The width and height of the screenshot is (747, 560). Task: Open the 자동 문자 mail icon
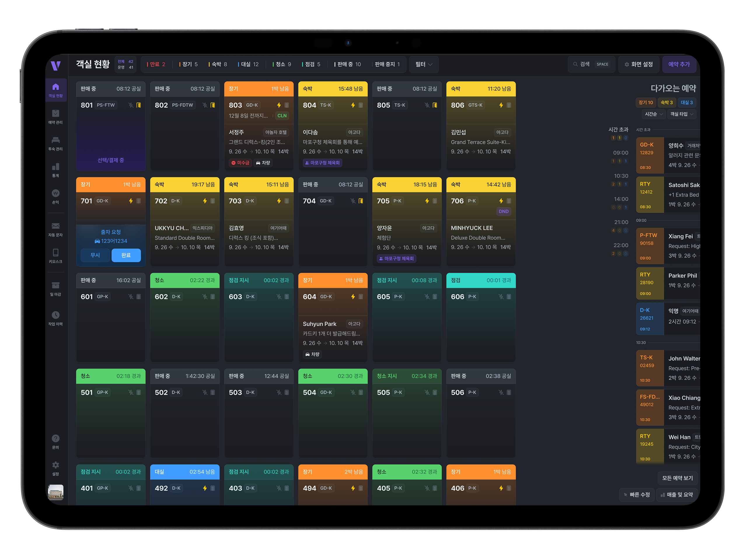(55, 226)
